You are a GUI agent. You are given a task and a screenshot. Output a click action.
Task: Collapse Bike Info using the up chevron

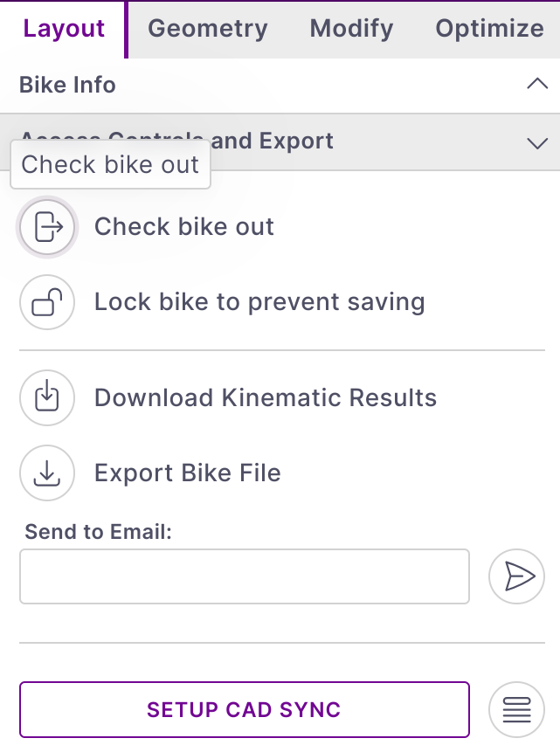click(537, 85)
